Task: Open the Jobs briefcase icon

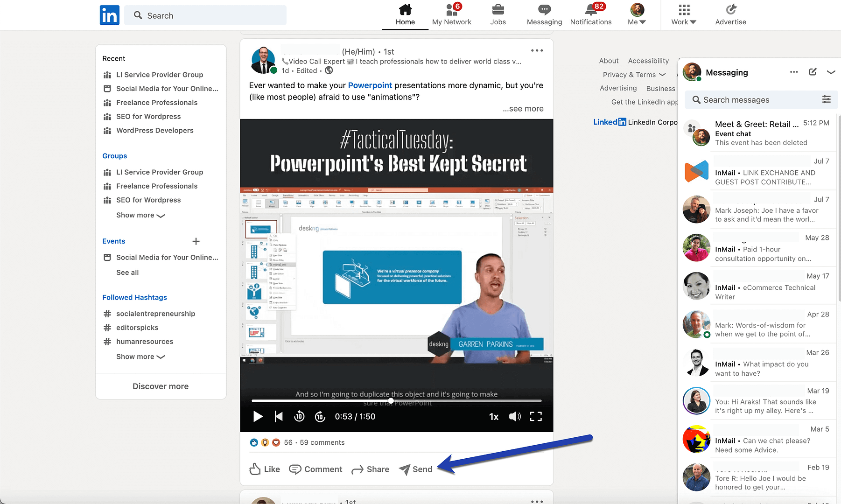Action: click(498, 10)
